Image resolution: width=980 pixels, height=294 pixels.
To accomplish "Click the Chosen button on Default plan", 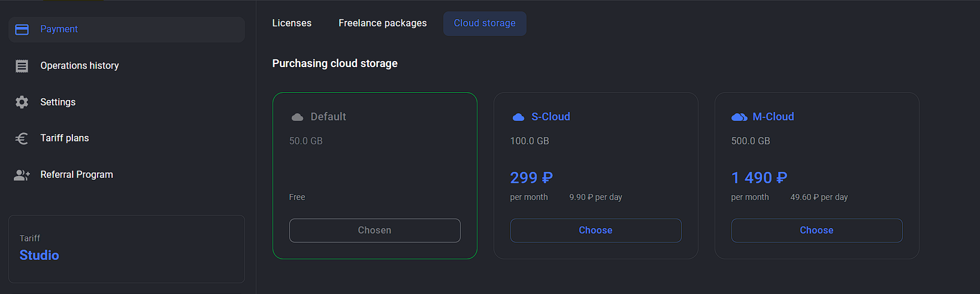I will tap(374, 231).
